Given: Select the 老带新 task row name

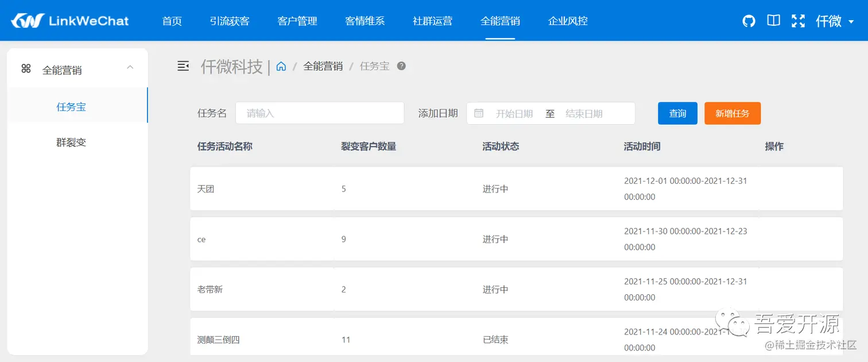Looking at the screenshot, I should pos(210,289).
